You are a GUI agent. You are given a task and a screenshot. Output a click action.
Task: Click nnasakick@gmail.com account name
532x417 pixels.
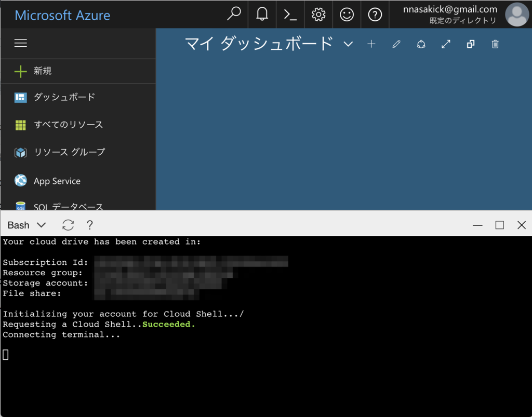click(450, 9)
